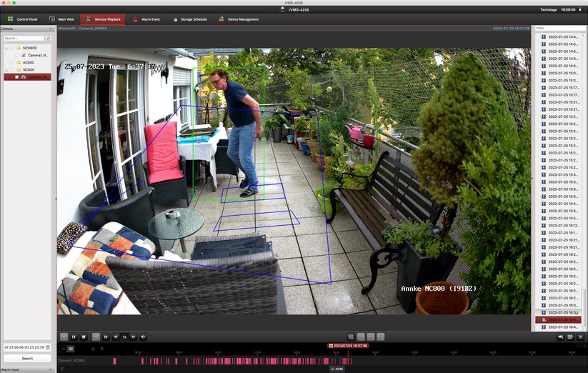This screenshot has width=588, height=373.
Task: Mute the audio with the speaker icon
Action: pyautogui.click(x=144, y=337)
